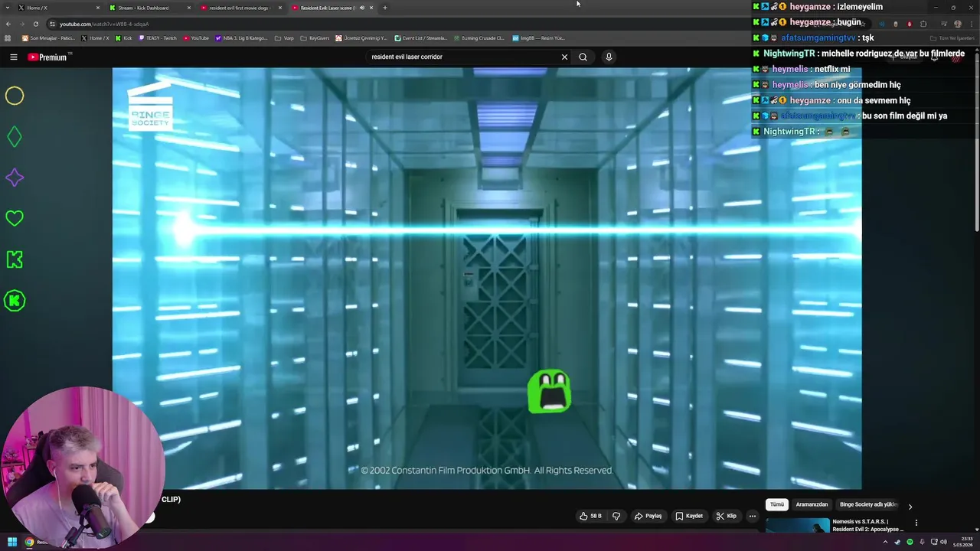The height and width of the screenshot is (551, 980).
Task: Open the taskbar clock showing 23:33
Action: (x=962, y=542)
